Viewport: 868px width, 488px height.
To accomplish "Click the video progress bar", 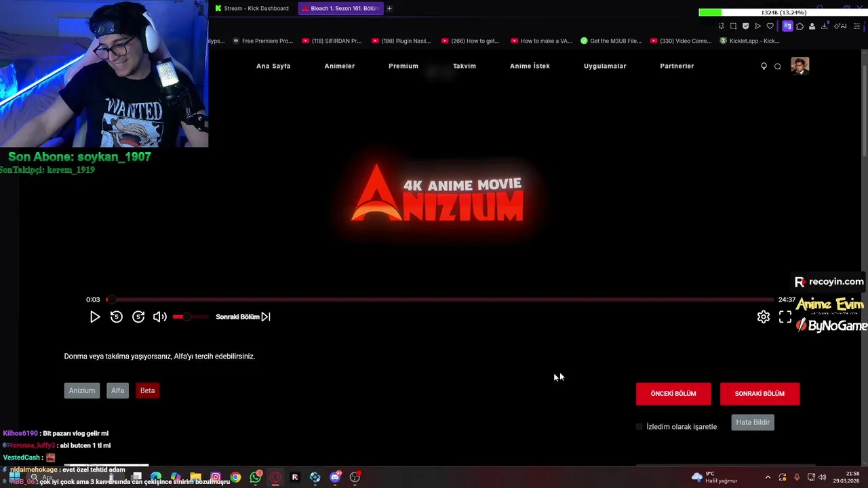I will 440,300.
